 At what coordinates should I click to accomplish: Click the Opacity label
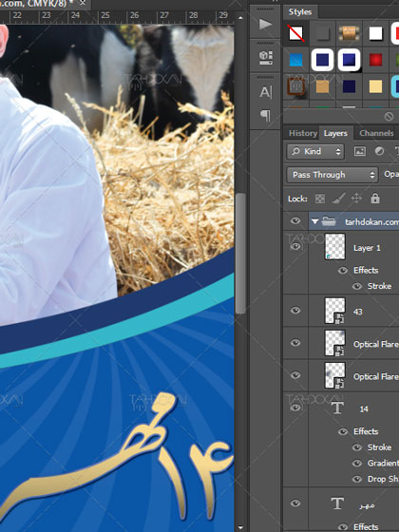coord(391,174)
